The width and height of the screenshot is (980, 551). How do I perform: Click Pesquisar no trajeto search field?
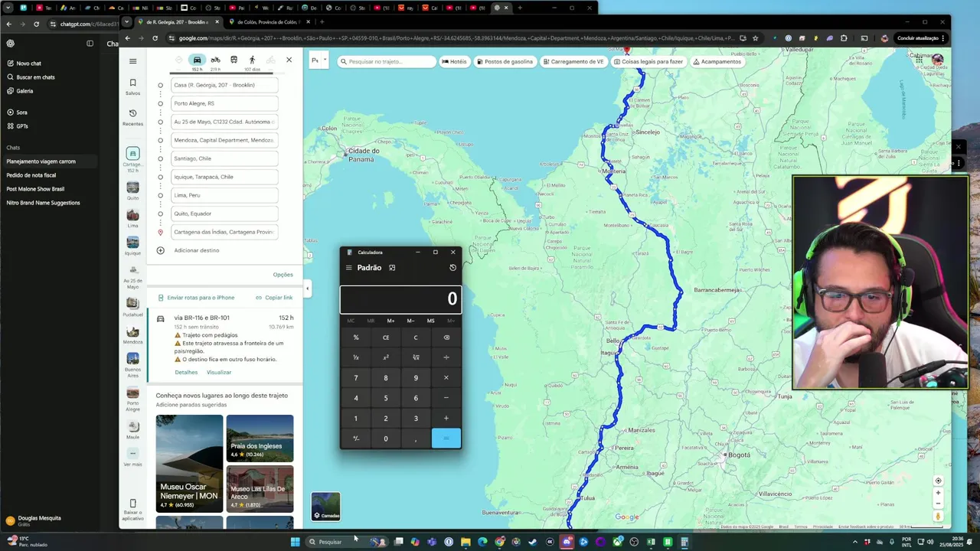(387, 61)
